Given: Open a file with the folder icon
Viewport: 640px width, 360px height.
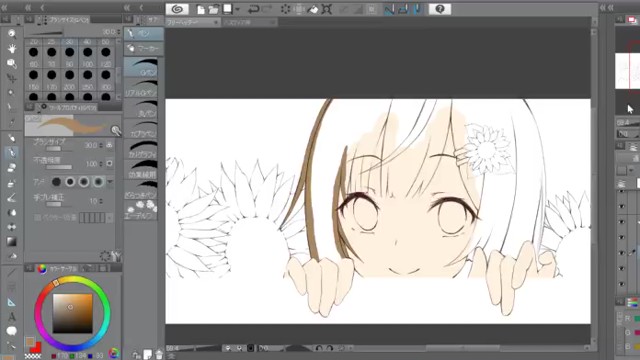Looking at the screenshot, I should click(x=213, y=9).
